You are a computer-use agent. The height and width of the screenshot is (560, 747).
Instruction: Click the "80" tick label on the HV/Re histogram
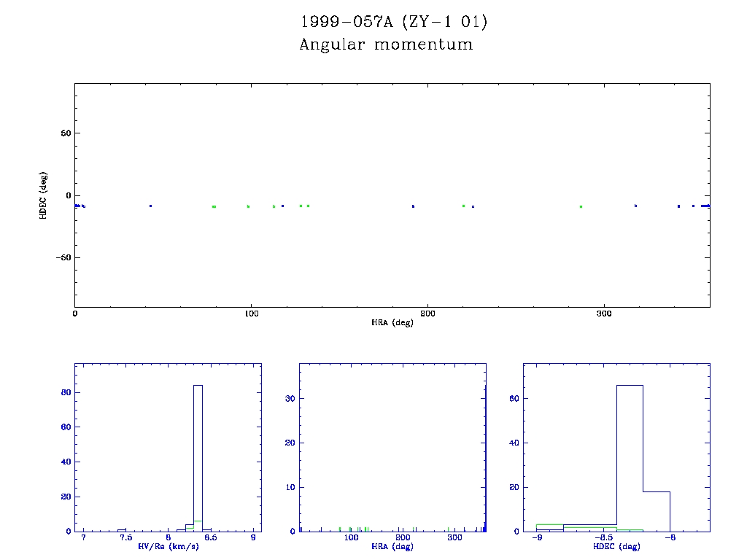click(64, 392)
